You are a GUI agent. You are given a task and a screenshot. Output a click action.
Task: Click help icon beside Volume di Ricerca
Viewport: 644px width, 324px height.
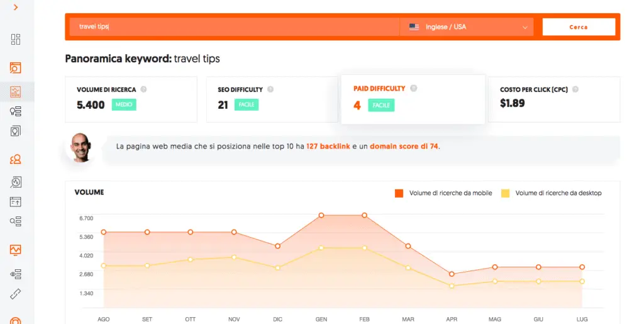pos(144,89)
